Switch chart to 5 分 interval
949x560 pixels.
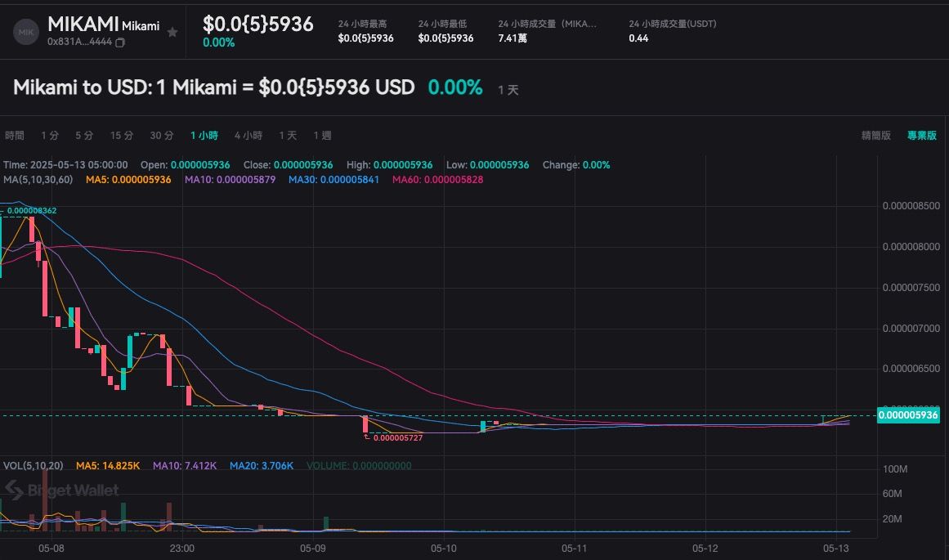point(84,136)
